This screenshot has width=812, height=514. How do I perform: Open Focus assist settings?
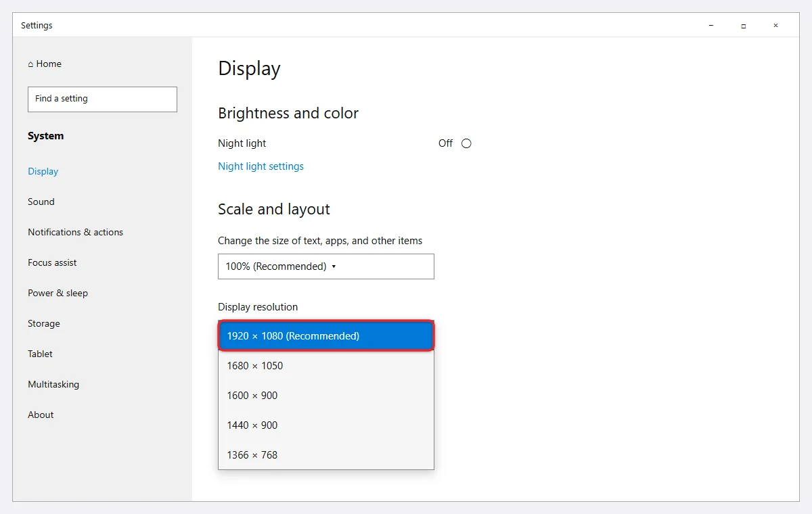point(52,262)
